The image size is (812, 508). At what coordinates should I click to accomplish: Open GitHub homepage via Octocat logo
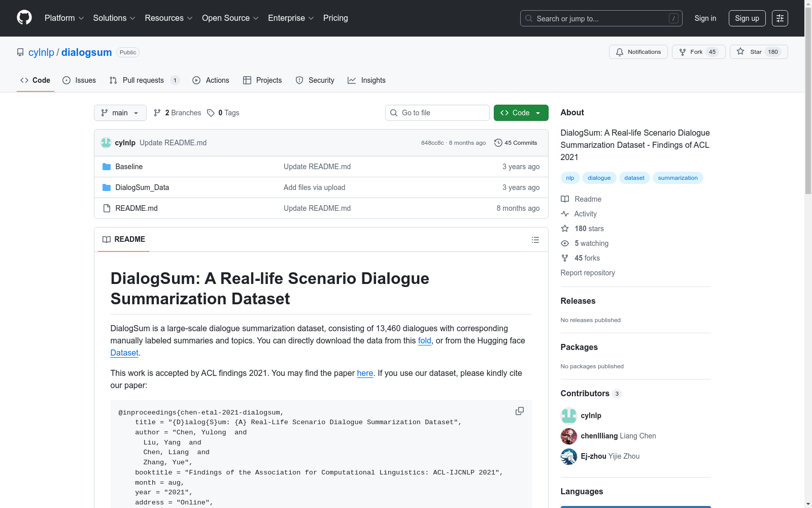coord(24,18)
